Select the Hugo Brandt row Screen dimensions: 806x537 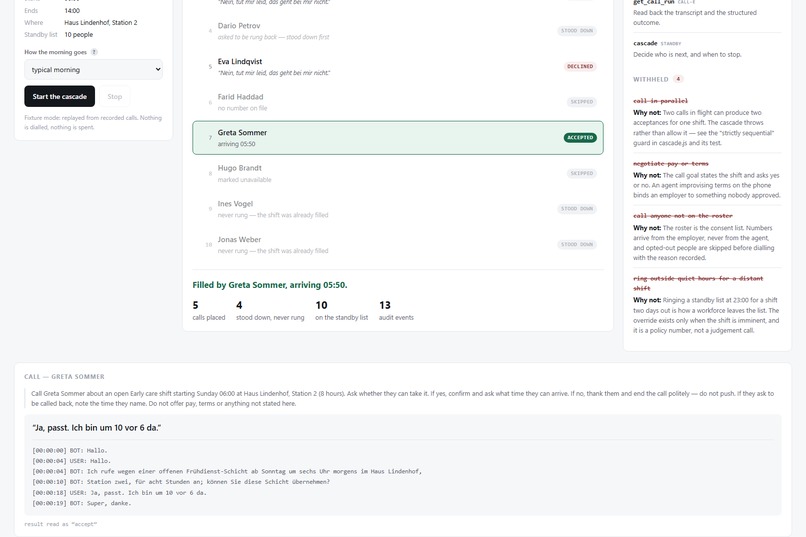(398, 173)
